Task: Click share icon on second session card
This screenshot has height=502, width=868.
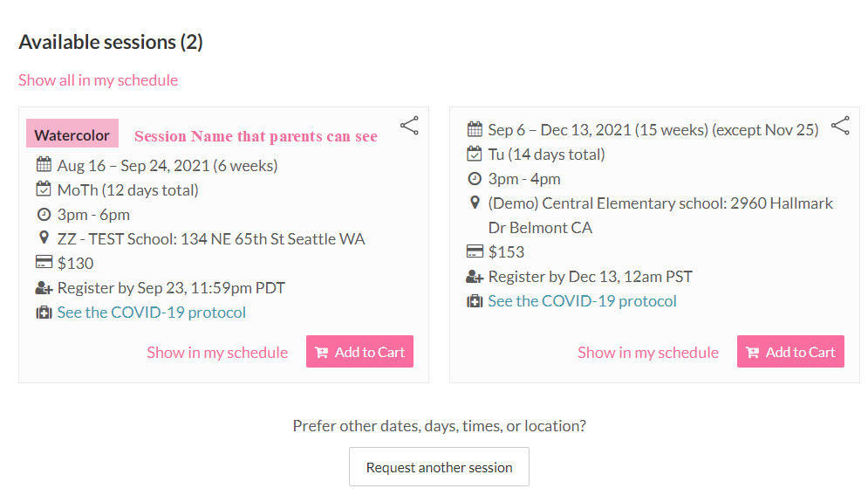Action: [840, 126]
